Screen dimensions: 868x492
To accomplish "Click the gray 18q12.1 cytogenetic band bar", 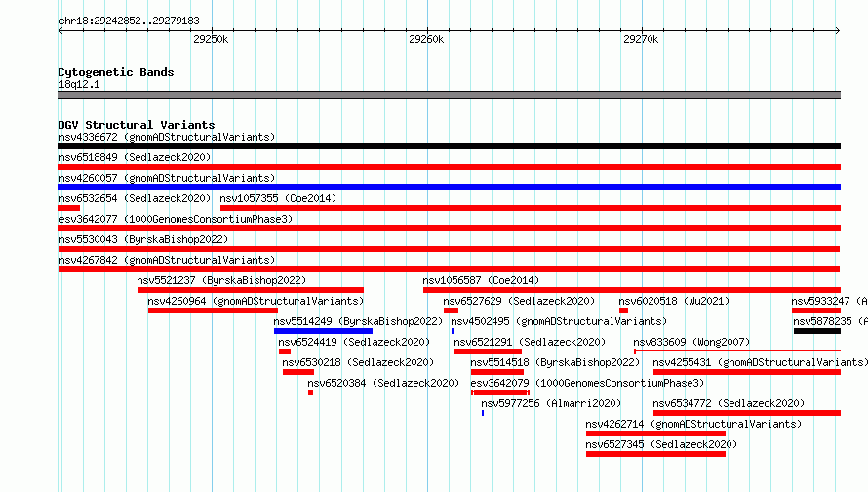I will click(x=449, y=95).
